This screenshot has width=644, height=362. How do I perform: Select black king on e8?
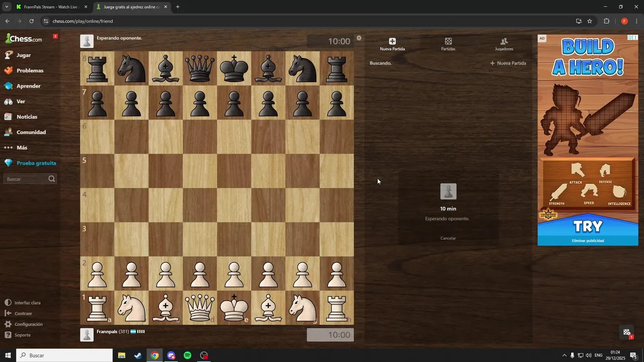click(234, 68)
